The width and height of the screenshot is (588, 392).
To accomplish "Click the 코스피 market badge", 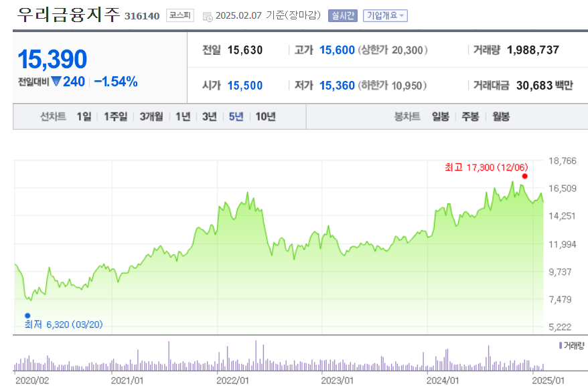I will (x=180, y=15).
